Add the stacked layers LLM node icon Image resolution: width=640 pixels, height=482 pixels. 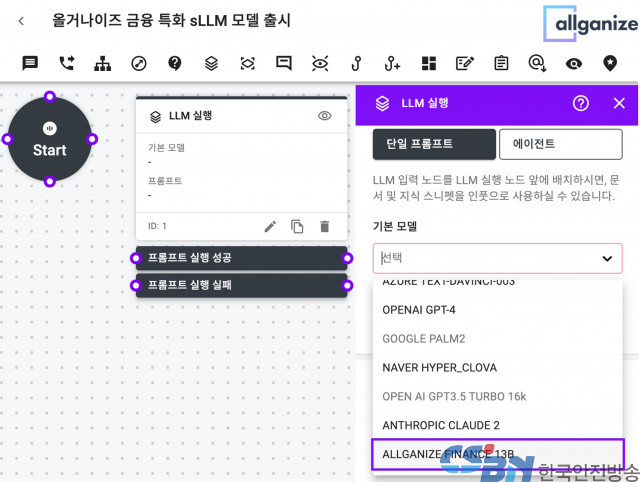pyautogui.click(x=211, y=63)
